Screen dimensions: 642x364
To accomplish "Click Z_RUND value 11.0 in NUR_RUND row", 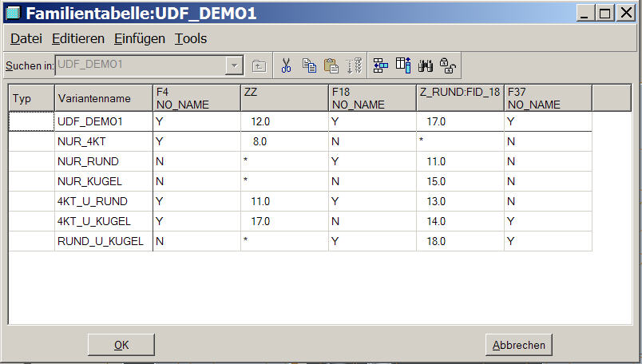I will point(460,161).
